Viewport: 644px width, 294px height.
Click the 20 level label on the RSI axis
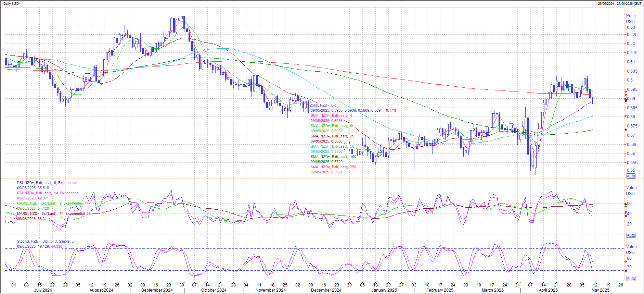[x=629, y=224]
